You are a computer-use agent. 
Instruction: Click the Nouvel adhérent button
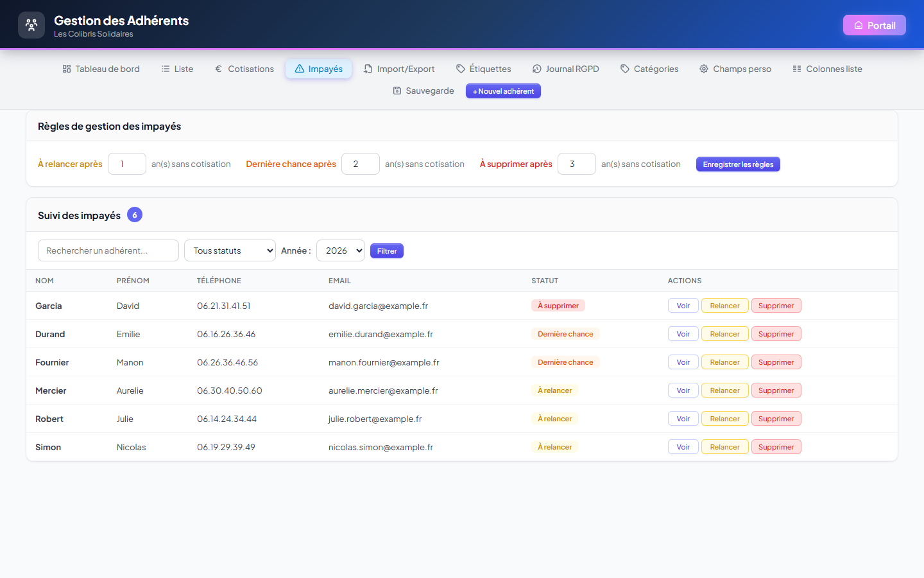503,91
